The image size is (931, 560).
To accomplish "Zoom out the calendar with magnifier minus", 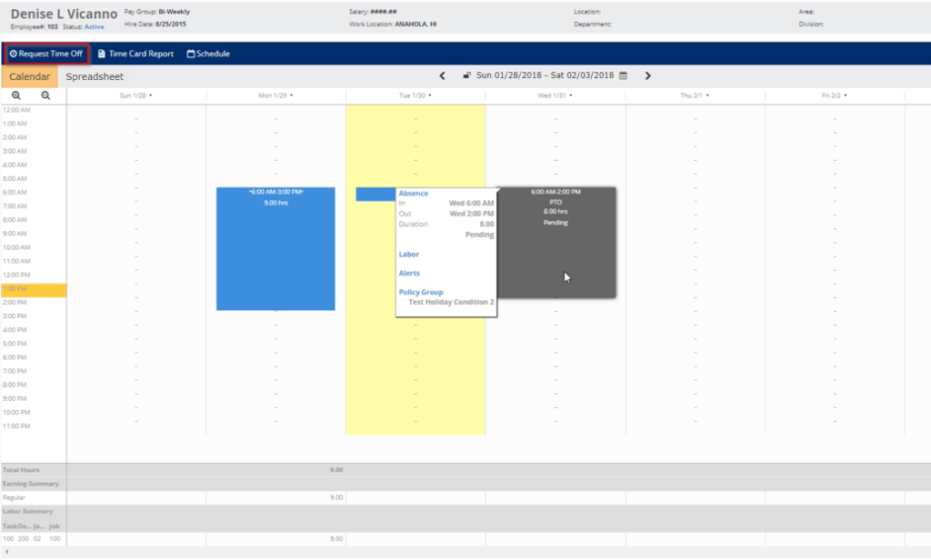I will coord(45,95).
